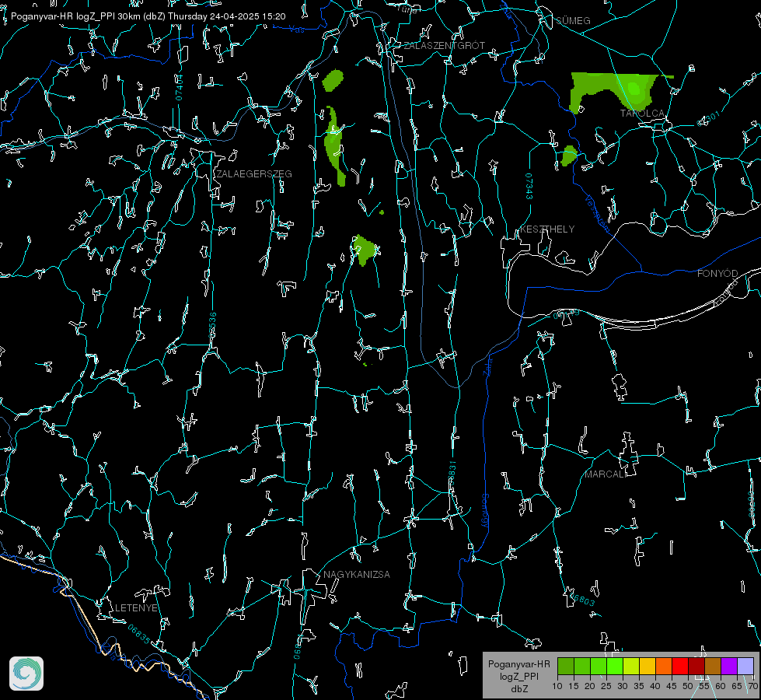Click the TAPOLCA town label
This screenshot has width=761, height=700.
tap(642, 114)
